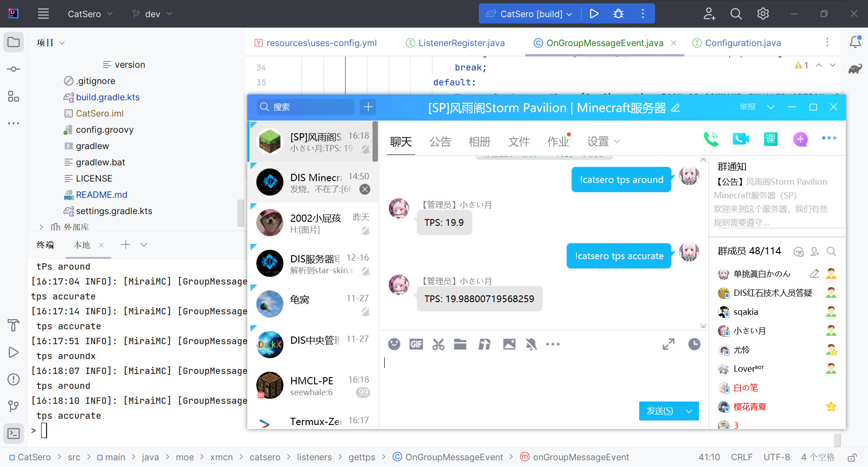Open the Terminal tool window icon
The height and width of the screenshot is (467, 868).
point(14,434)
